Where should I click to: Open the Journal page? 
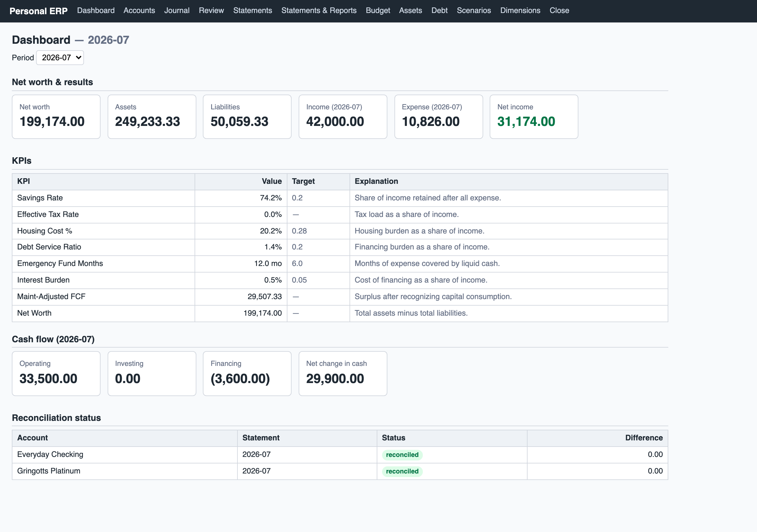tap(177, 11)
